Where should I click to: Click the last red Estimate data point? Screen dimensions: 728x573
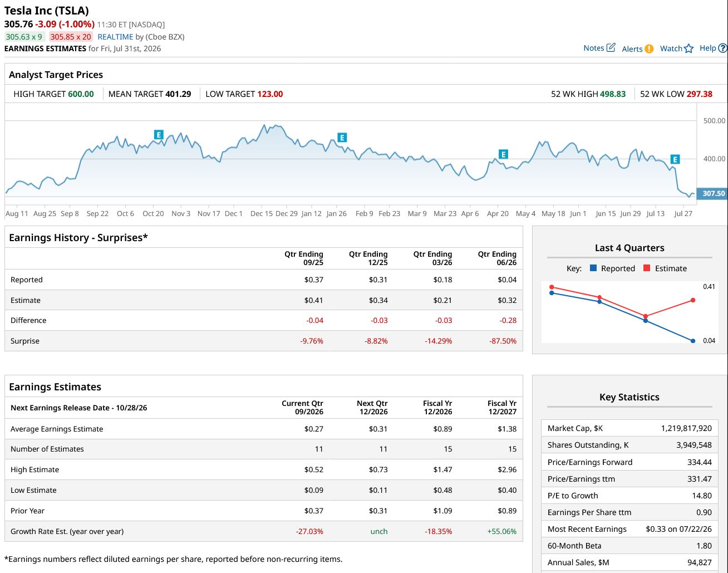tap(693, 300)
